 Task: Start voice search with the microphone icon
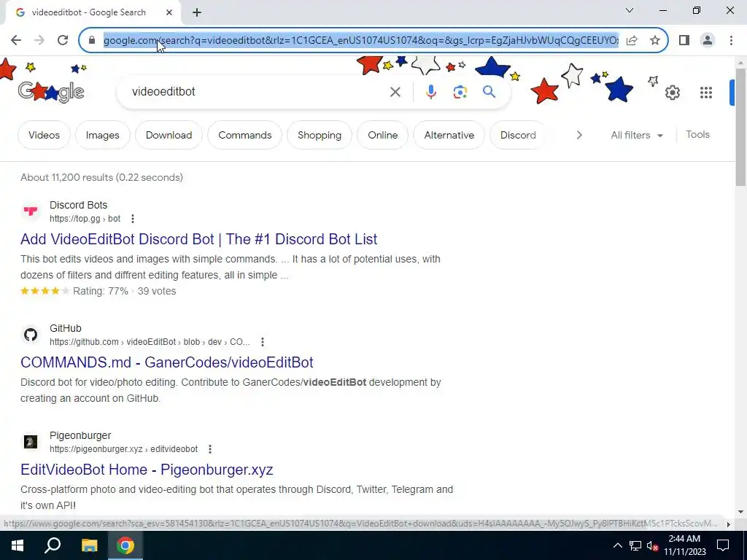tap(430, 92)
